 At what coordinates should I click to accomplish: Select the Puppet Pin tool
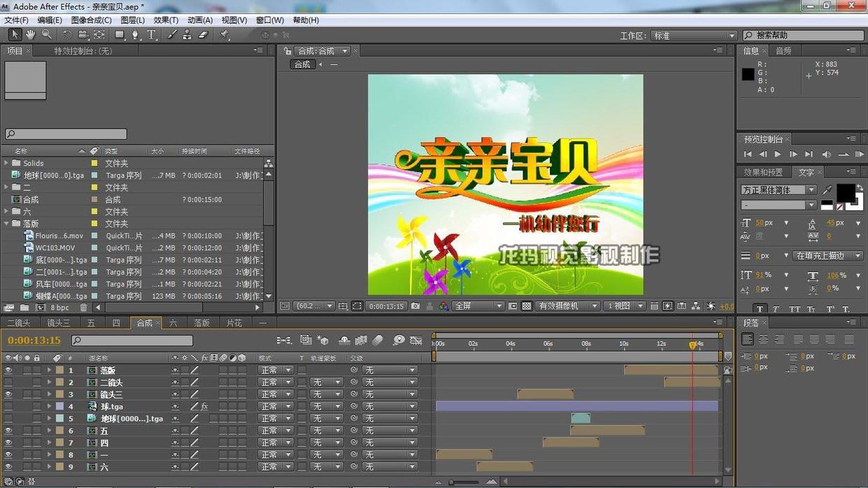(225, 35)
